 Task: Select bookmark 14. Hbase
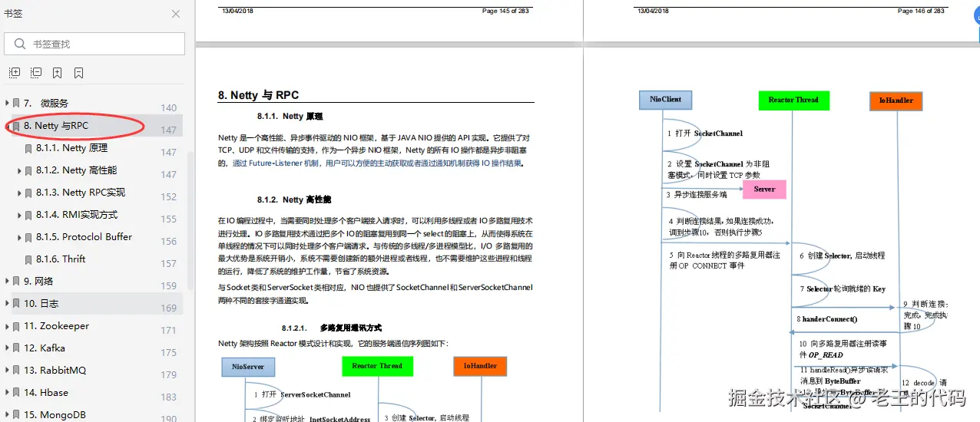pyautogui.click(x=46, y=392)
